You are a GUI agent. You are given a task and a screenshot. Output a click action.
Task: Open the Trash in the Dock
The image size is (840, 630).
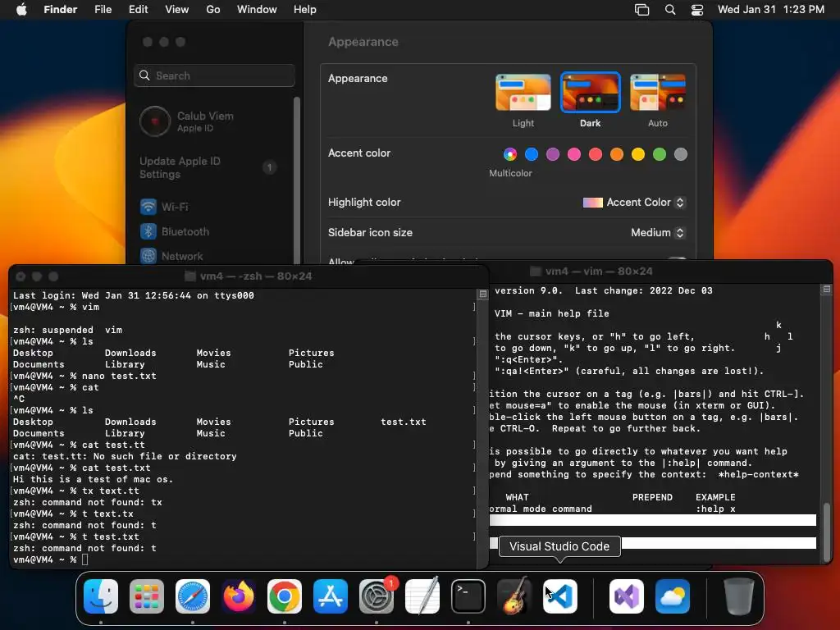[x=739, y=596]
